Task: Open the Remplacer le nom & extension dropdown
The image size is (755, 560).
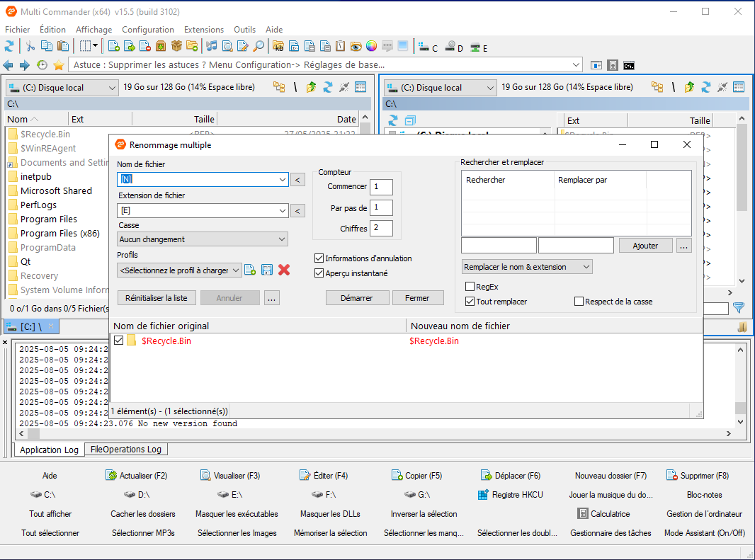Action: pos(526,267)
